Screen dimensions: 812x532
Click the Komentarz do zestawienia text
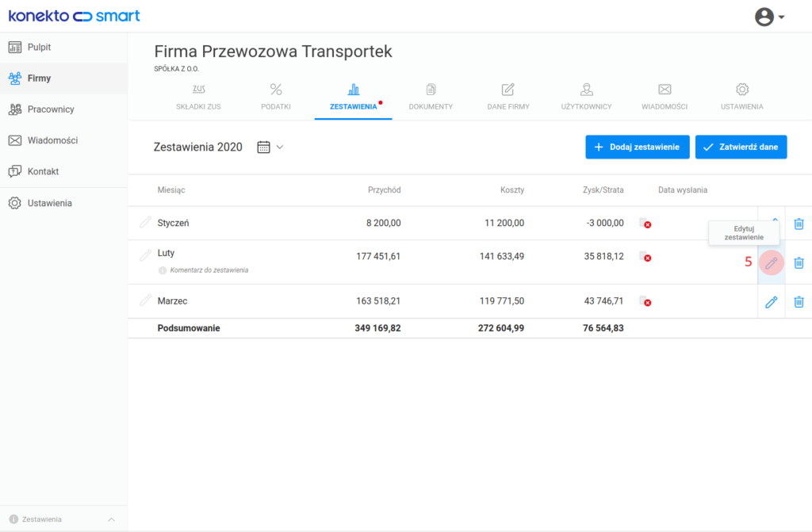209,270
